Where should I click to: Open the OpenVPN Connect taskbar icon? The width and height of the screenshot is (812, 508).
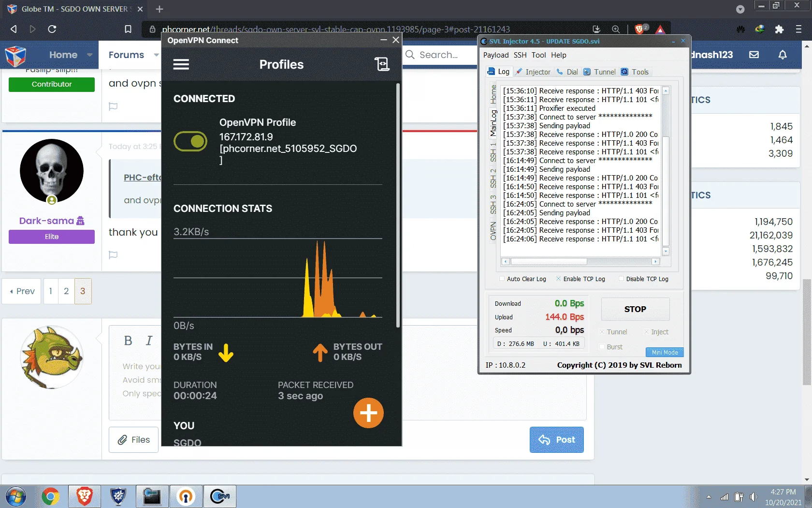tap(186, 497)
